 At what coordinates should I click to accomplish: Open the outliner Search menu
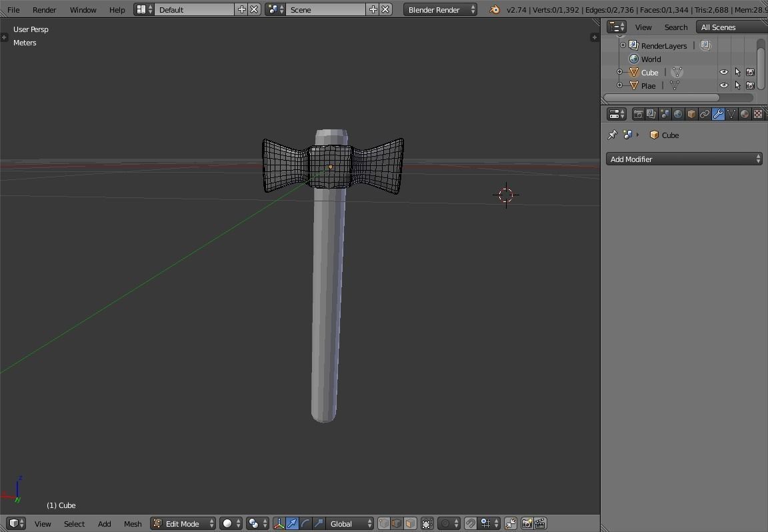pos(675,27)
